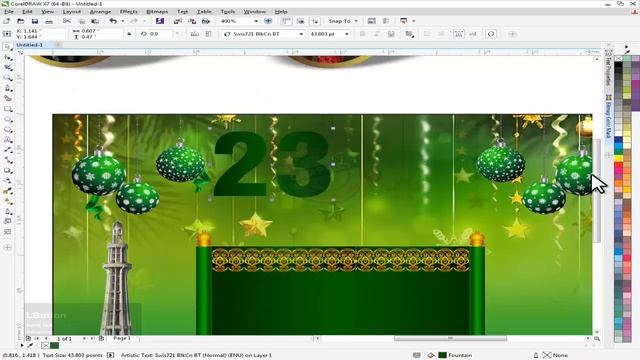Click the Quick Customize plus button in toolbox
Viewport: 640px width, 360px height.
pos(7,247)
